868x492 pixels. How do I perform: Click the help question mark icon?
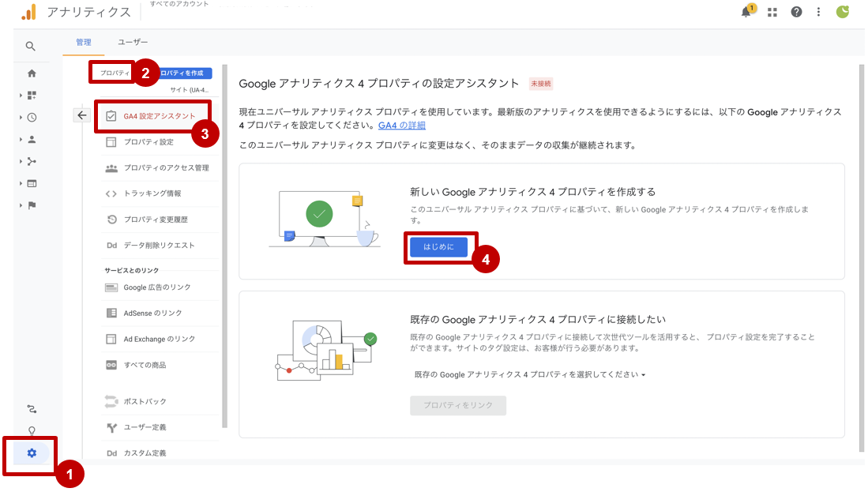[796, 12]
